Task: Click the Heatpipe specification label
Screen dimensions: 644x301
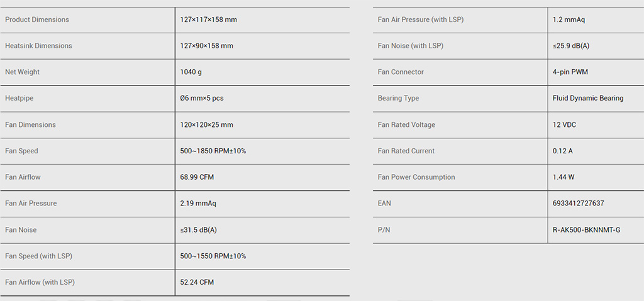Action: 19,99
